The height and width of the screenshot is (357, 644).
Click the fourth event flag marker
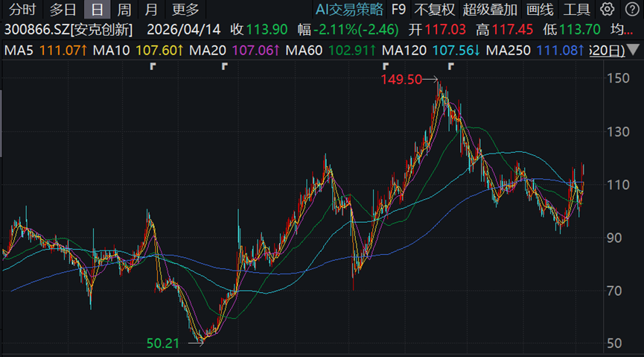pos(451,66)
